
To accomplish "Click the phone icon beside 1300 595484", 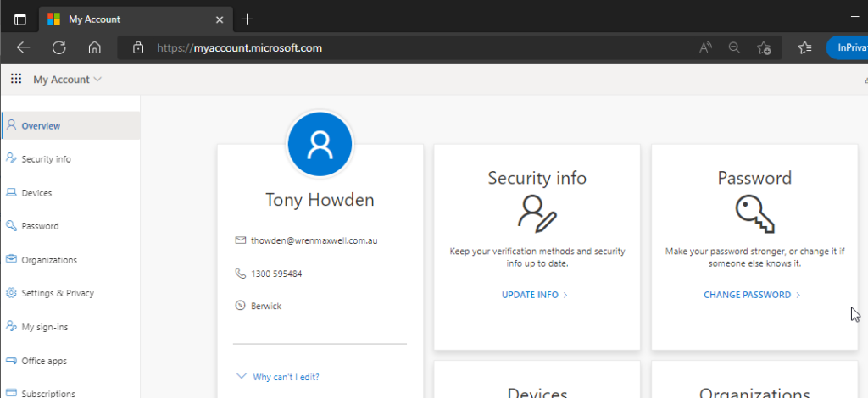I will [x=240, y=273].
